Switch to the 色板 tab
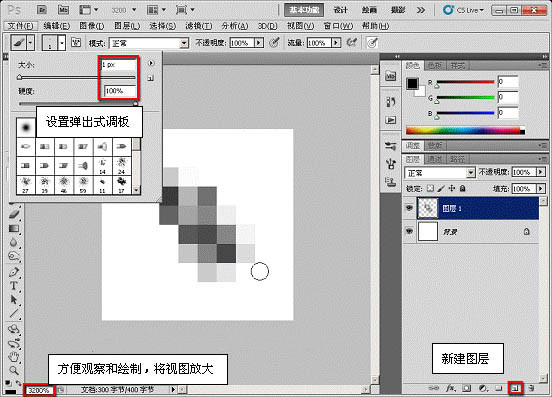The width and height of the screenshot is (552, 397). [x=435, y=65]
